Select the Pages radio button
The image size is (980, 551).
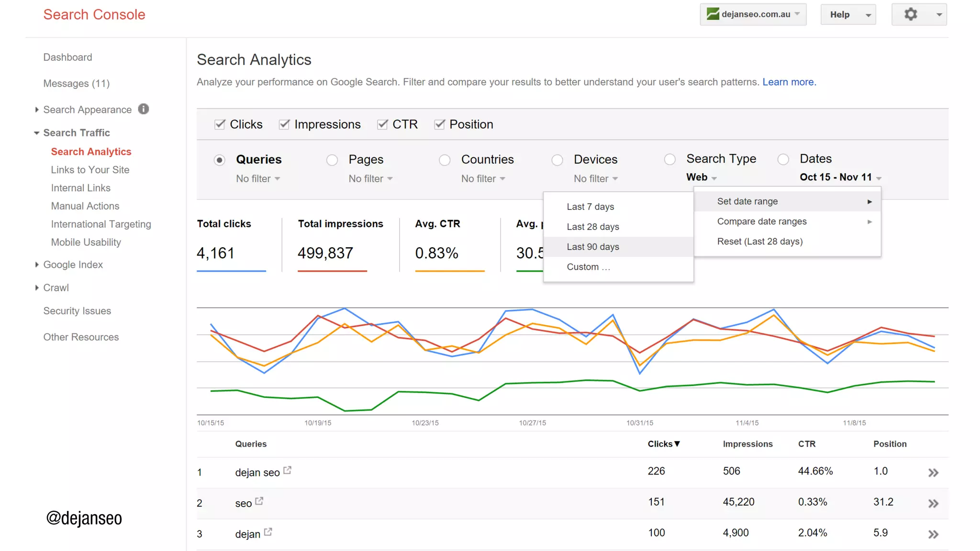tap(332, 160)
